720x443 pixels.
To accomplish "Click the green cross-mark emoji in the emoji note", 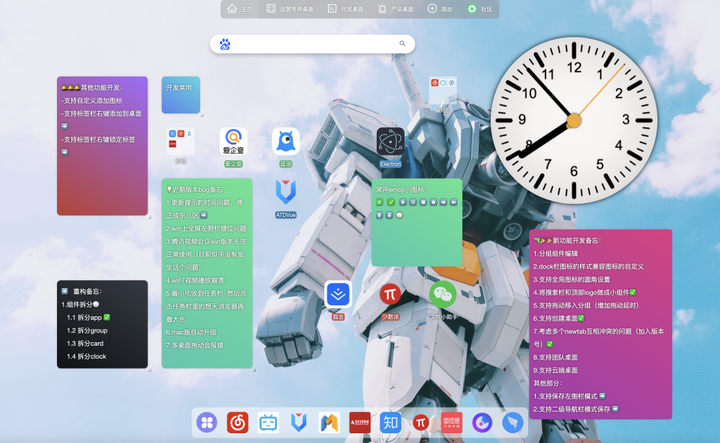I will tap(379, 202).
